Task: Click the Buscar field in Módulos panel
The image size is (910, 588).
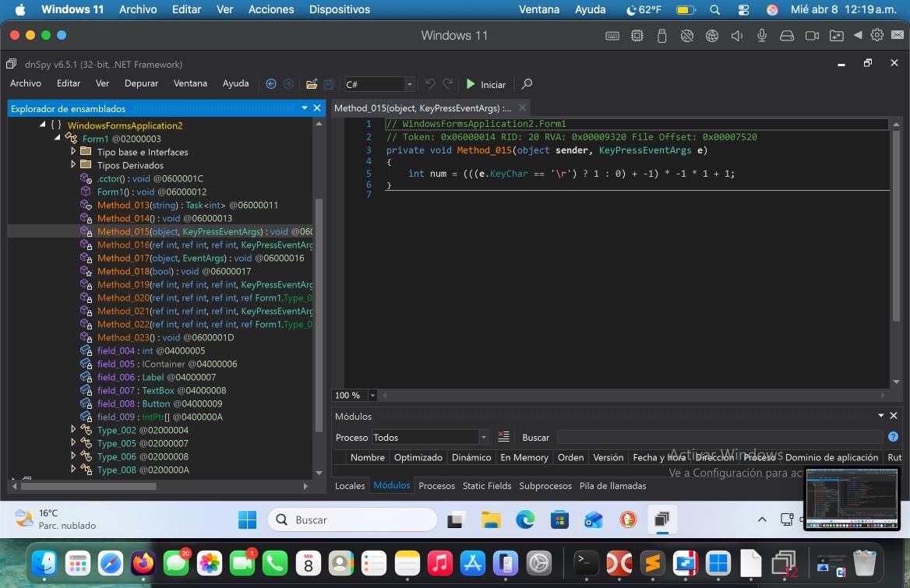Action: tap(719, 437)
